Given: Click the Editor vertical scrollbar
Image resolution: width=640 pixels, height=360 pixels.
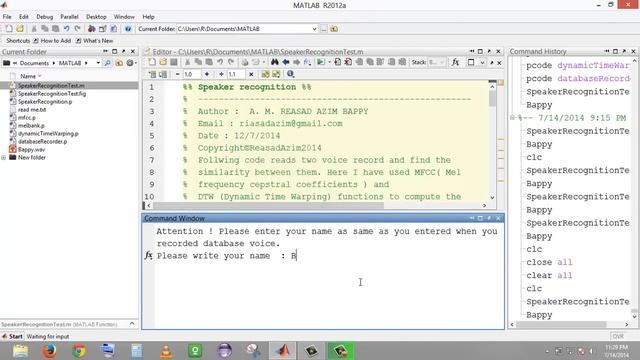Looking at the screenshot, I should (492, 141).
